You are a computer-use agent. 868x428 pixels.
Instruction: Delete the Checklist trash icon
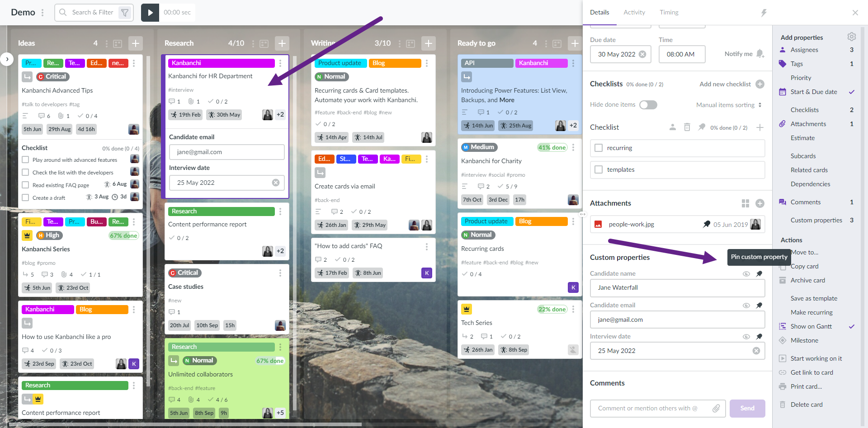tap(687, 127)
